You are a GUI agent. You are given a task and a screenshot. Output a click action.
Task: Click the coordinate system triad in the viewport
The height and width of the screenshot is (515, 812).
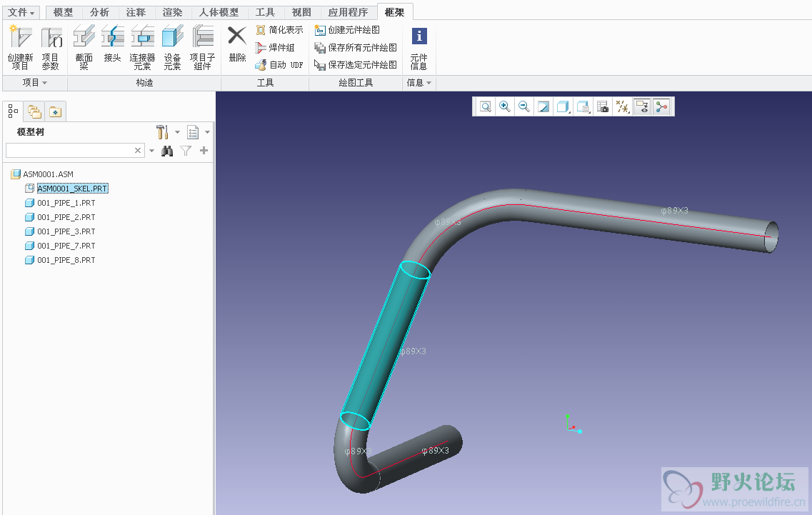pyautogui.click(x=573, y=424)
